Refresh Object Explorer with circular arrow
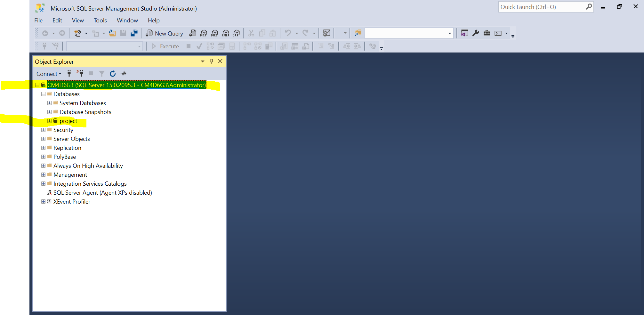This screenshot has height=315, width=644. pos(113,74)
